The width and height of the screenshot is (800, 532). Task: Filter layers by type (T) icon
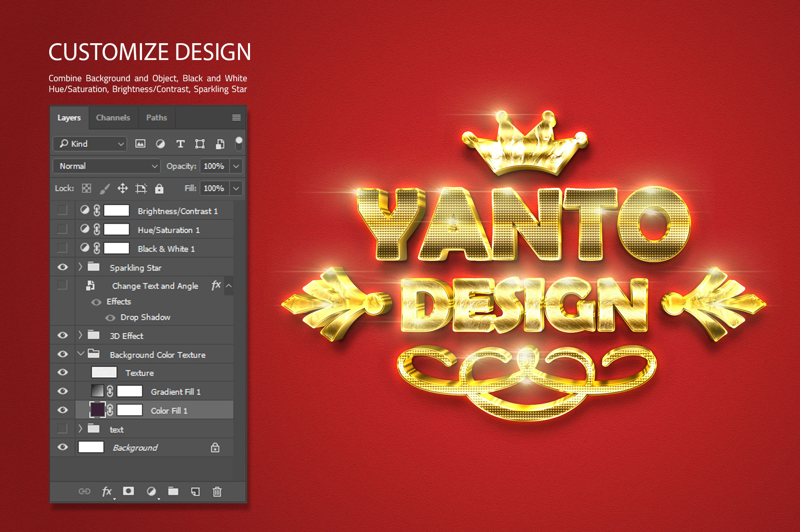[x=180, y=144]
